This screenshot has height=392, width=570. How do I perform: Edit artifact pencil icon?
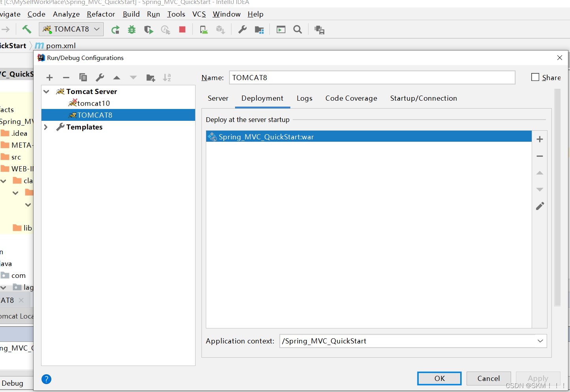click(x=540, y=206)
